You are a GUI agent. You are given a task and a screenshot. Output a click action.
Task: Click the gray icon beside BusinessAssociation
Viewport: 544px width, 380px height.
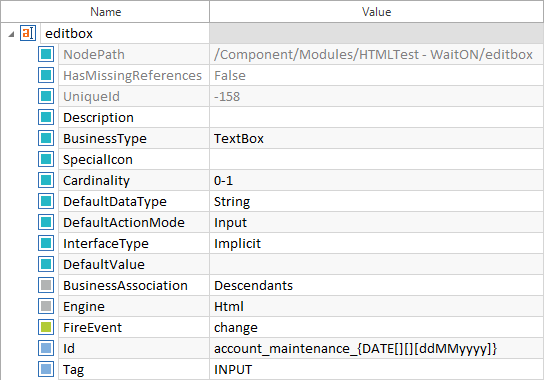coord(46,285)
